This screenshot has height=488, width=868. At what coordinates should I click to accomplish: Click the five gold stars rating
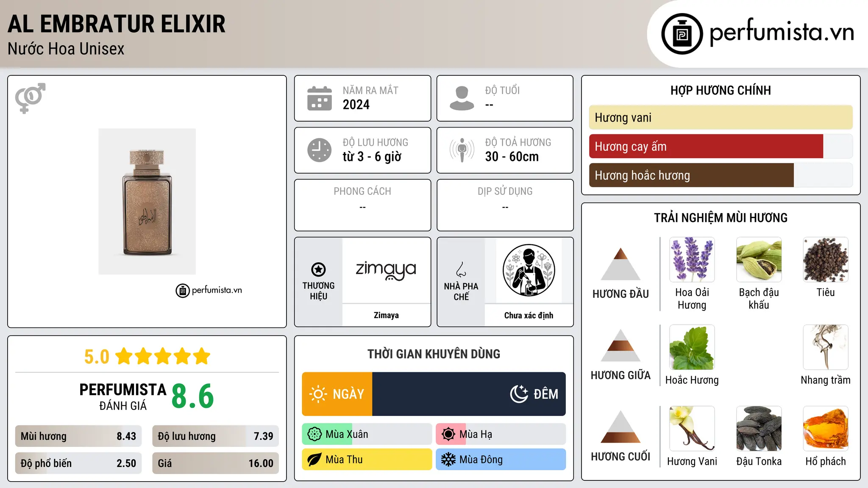[x=163, y=356]
